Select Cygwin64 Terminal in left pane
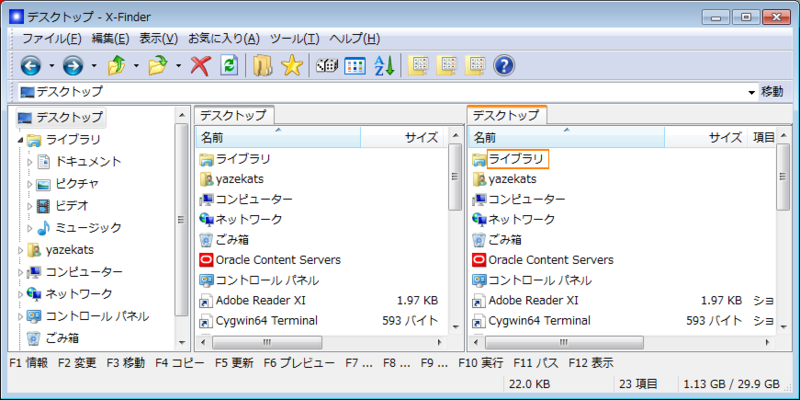800x400 pixels. pos(259,321)
